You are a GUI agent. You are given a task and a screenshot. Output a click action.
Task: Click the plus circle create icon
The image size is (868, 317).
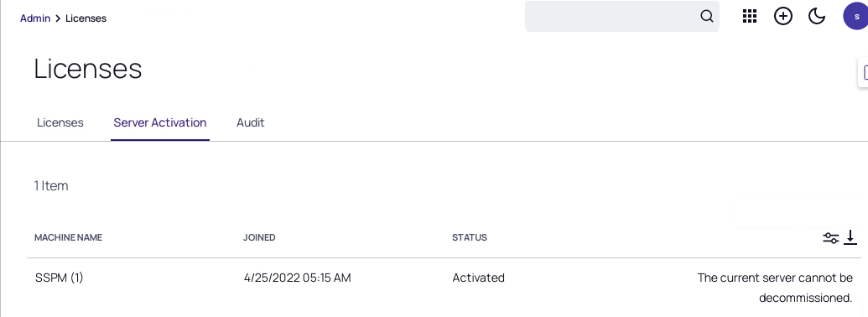click(782, 16)
